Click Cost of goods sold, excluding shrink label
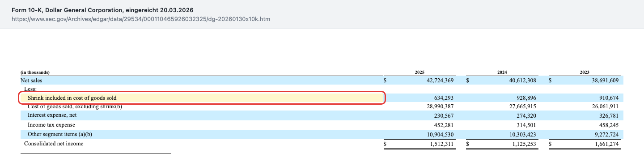The width and height of the screenshot is (644, 166). (x=75, y=106)
